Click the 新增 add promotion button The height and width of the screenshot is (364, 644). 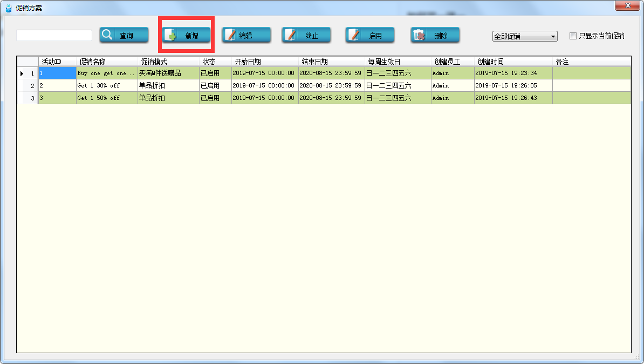(x=186, y=35)
